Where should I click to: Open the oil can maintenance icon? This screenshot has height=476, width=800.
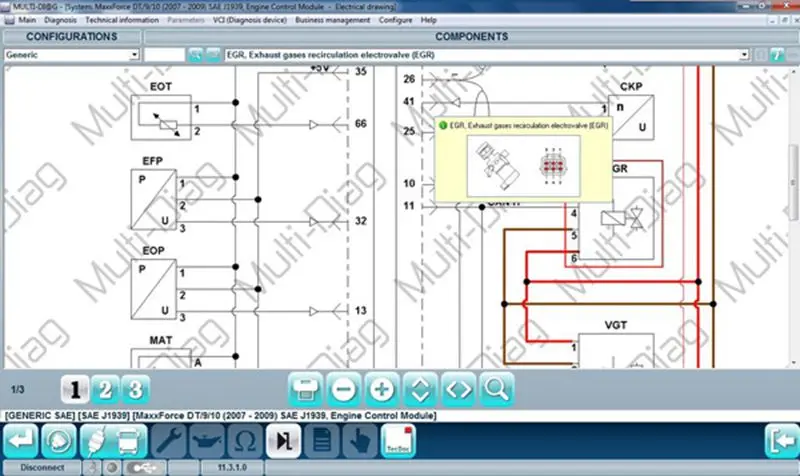207,441
